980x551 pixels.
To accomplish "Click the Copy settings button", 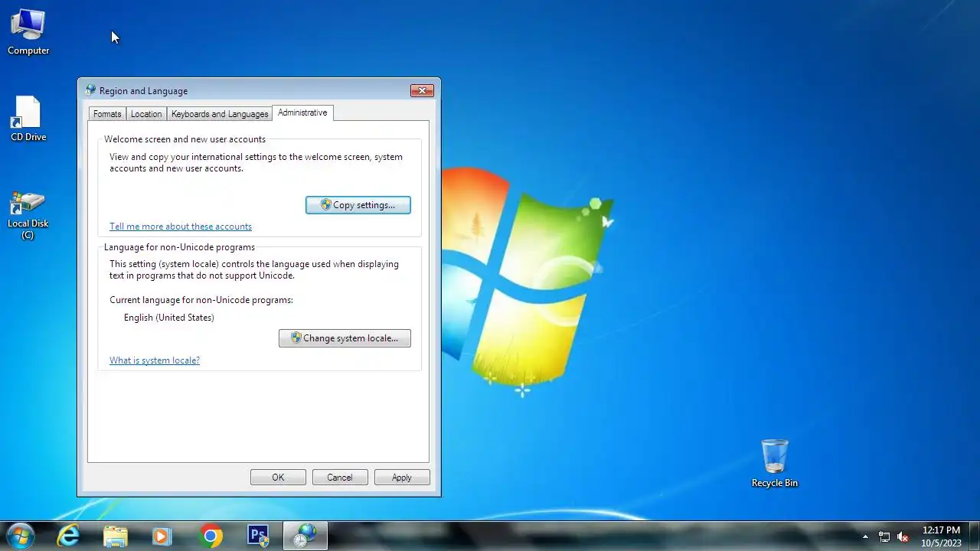I will [x=358, y=205].
